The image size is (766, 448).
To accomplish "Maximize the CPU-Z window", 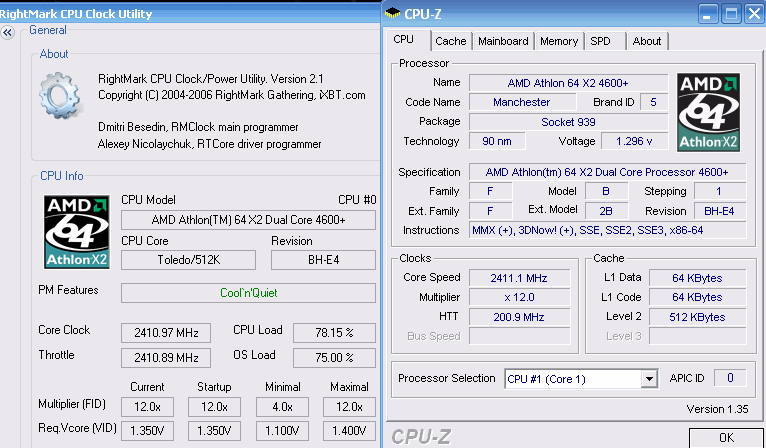I will (731, 14).
